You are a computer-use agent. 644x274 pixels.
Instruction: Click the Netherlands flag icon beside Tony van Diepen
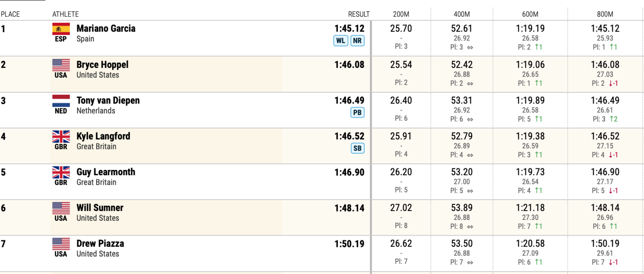tap(61, 101)
